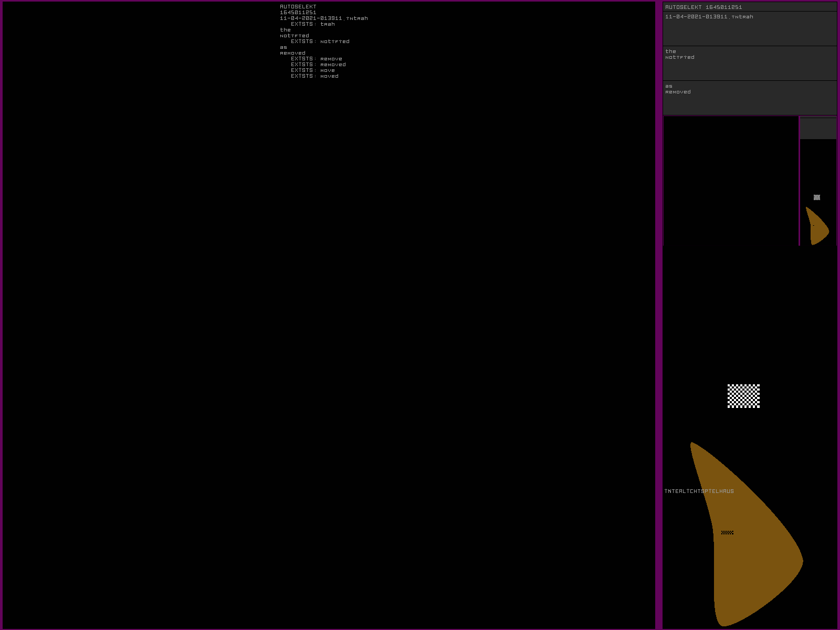
Task: Click the empty black preview pane
Action: 731,181
